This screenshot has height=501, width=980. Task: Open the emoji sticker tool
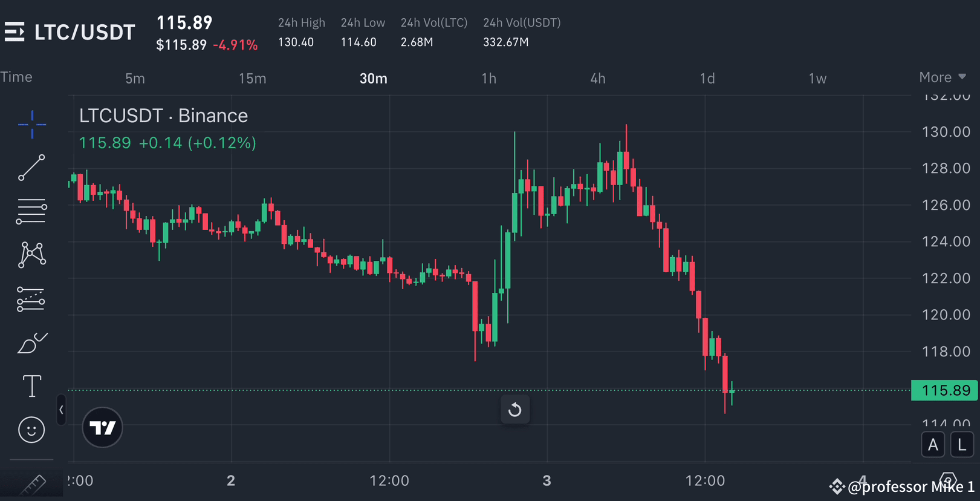coord(31,430)
